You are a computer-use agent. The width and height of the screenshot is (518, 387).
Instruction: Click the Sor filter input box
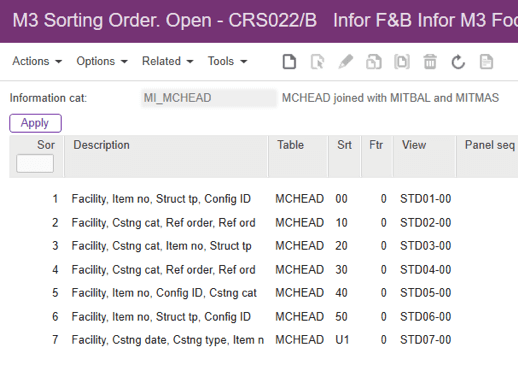tap(35, 163)
